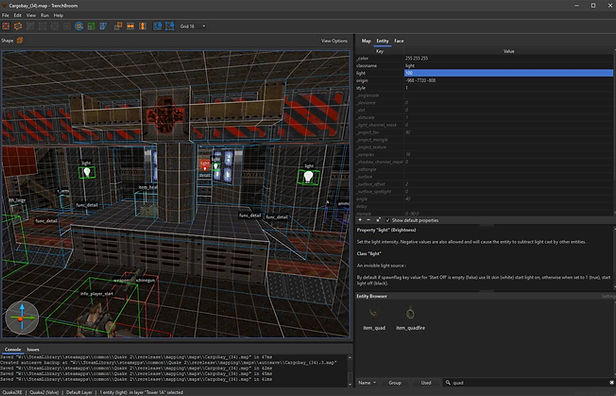Open the Name sort dropdown in Entity Browser
Image resolution: width=616 pixels, height=396 pixels.
[x=367, y=383]
